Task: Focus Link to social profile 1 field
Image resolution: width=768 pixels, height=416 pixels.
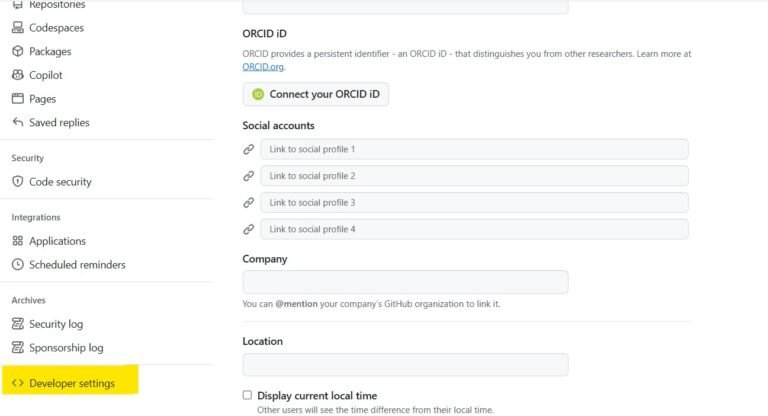Action: click(474, 149)
